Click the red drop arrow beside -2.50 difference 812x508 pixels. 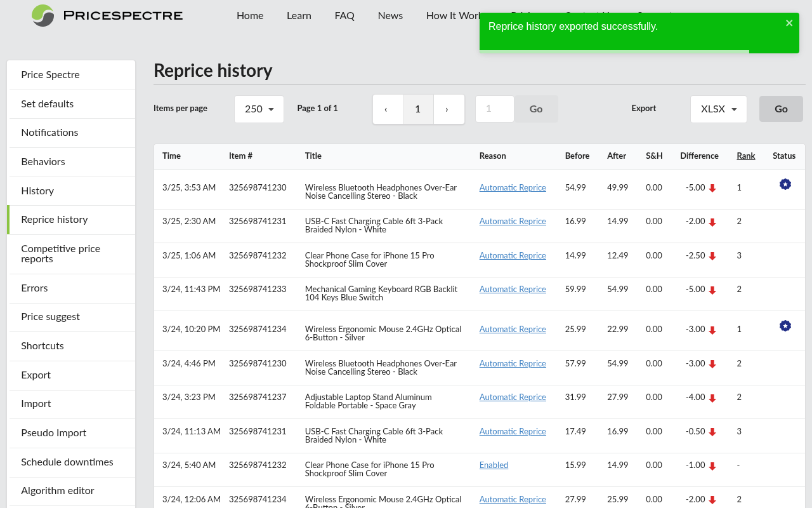click(713, 255)
